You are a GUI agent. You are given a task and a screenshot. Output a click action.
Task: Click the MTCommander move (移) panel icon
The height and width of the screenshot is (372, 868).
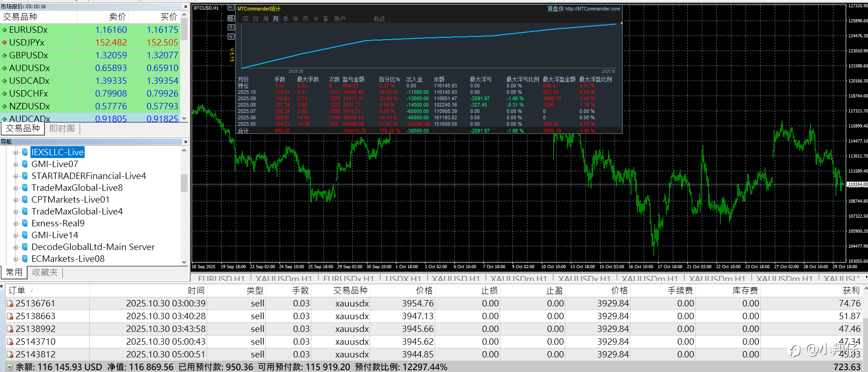click(x=231, y=18)
